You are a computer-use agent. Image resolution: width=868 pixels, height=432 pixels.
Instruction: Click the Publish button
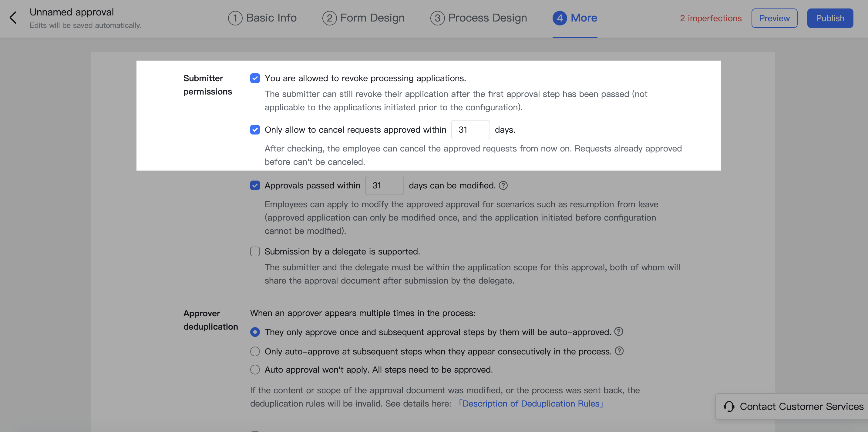(830, 18)
